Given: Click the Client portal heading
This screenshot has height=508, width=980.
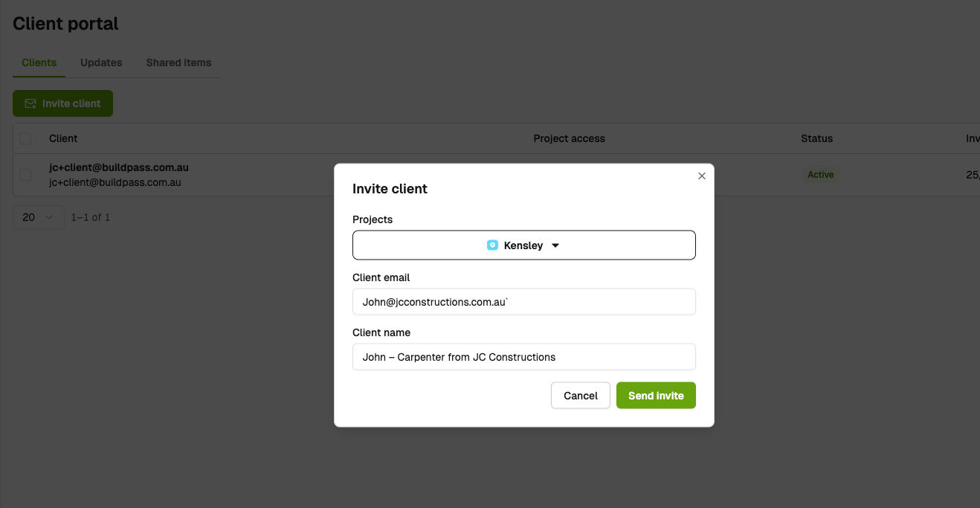Looking at the screenshot, I should coord(65,24).
